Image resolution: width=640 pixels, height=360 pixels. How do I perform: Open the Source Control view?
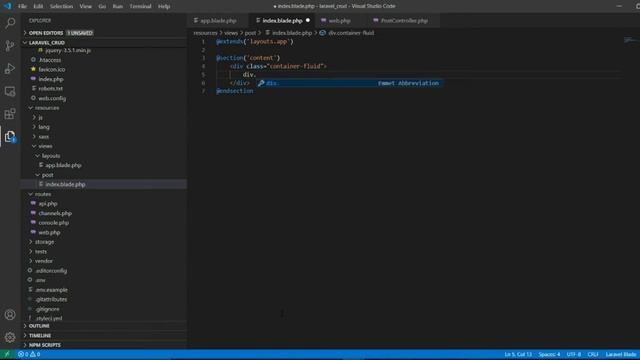(x=10, y=45)
